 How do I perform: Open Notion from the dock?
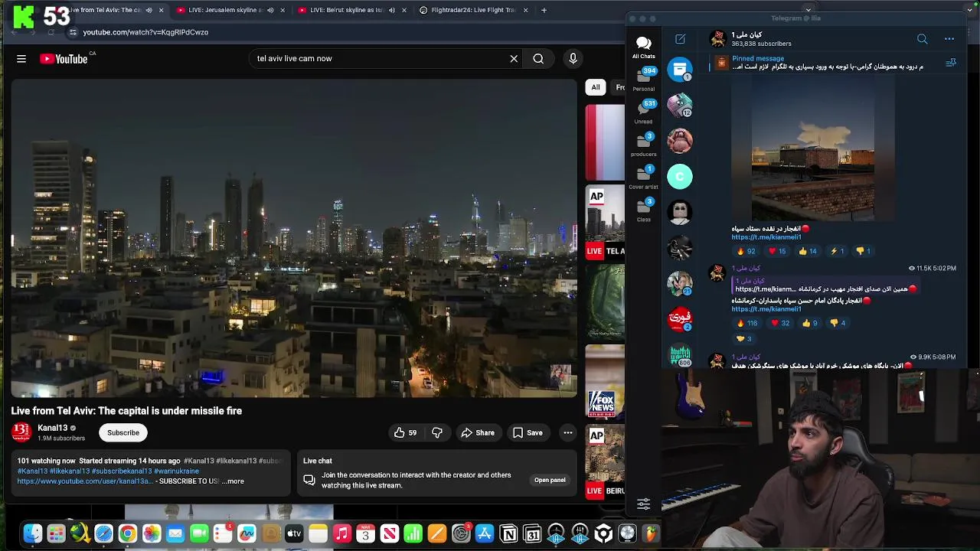pos(508,534)
